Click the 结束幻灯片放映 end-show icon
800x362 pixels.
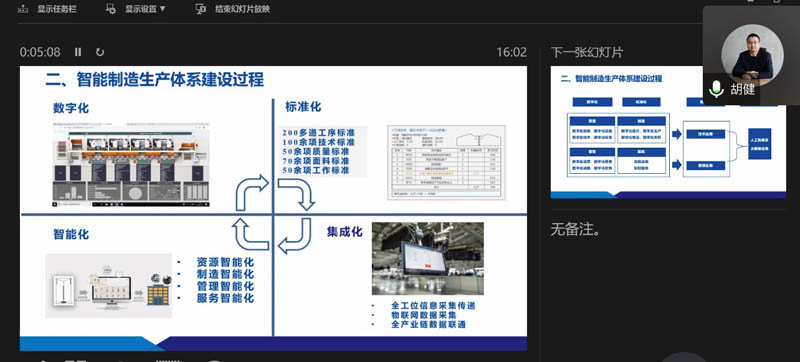click(201, 9)
